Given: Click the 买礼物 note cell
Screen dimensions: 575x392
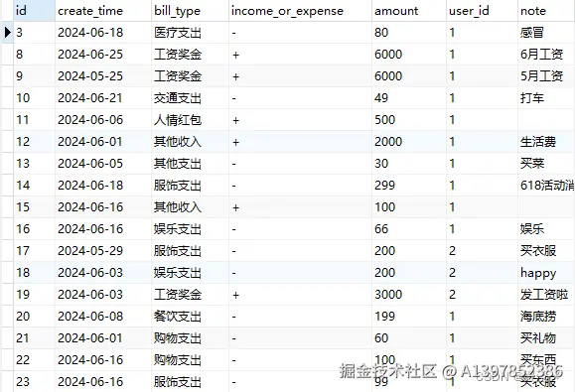Looking at the screenshot, I should coord(546,337).
